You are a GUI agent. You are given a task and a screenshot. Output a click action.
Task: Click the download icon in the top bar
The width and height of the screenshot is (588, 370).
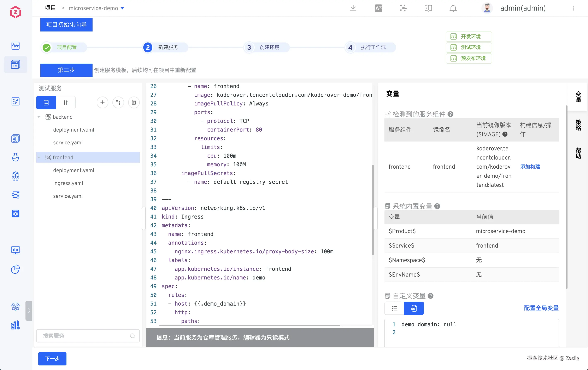[353, 8]
